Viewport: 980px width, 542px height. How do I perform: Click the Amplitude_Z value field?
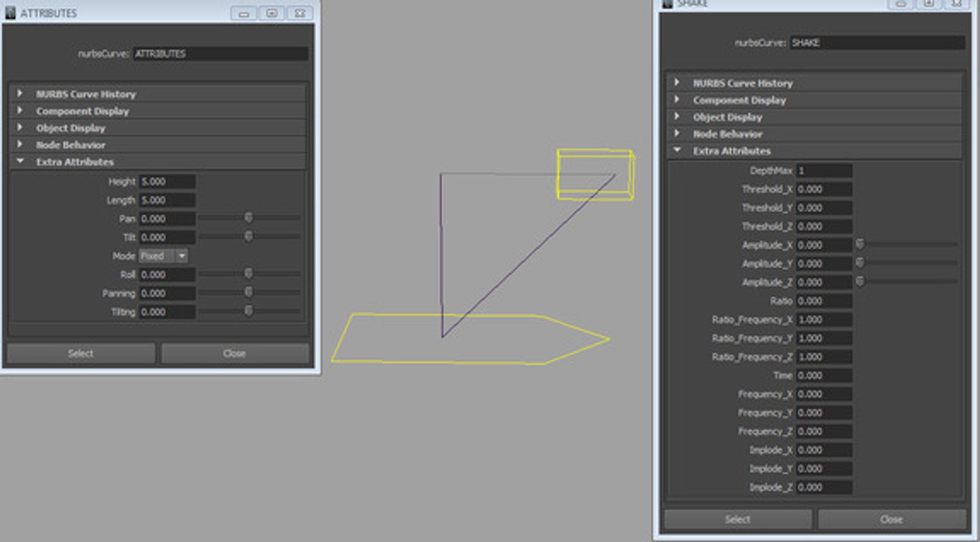[824, 282]
